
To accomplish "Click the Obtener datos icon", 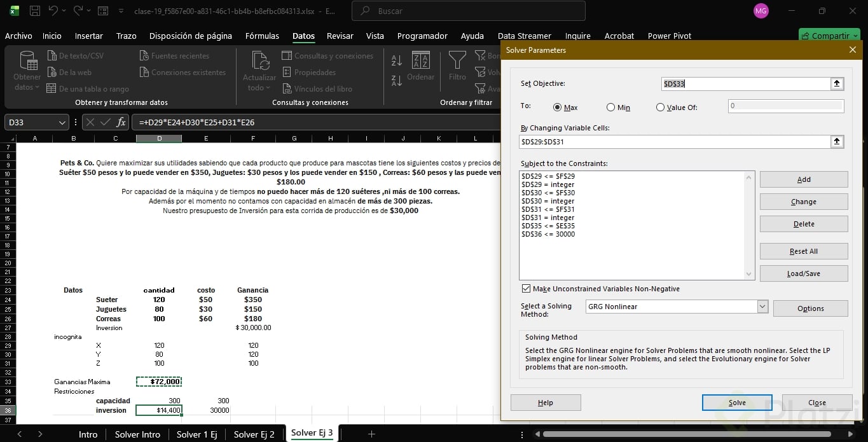I will (x=27, y=62).
